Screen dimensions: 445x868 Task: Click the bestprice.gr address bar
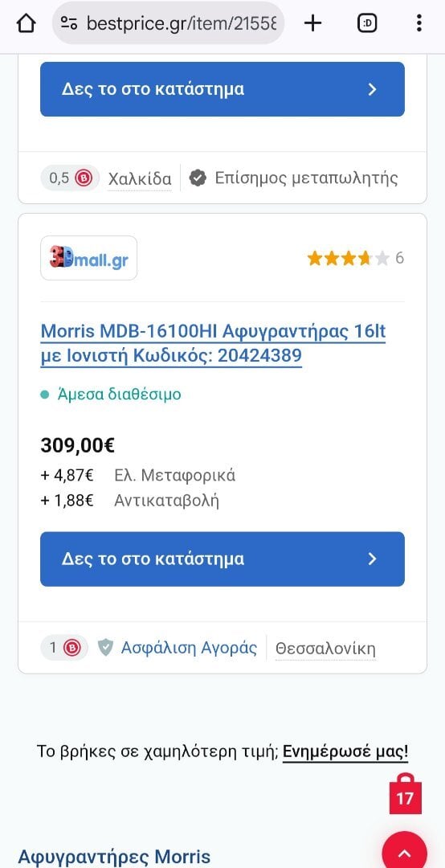168,23
